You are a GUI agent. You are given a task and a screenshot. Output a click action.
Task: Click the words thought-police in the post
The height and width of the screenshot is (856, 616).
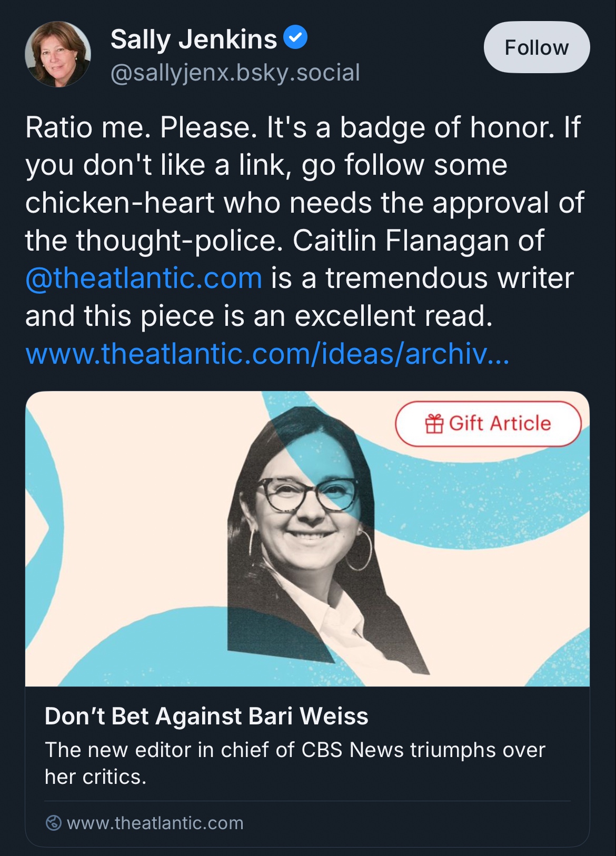(x=176, y=241)
